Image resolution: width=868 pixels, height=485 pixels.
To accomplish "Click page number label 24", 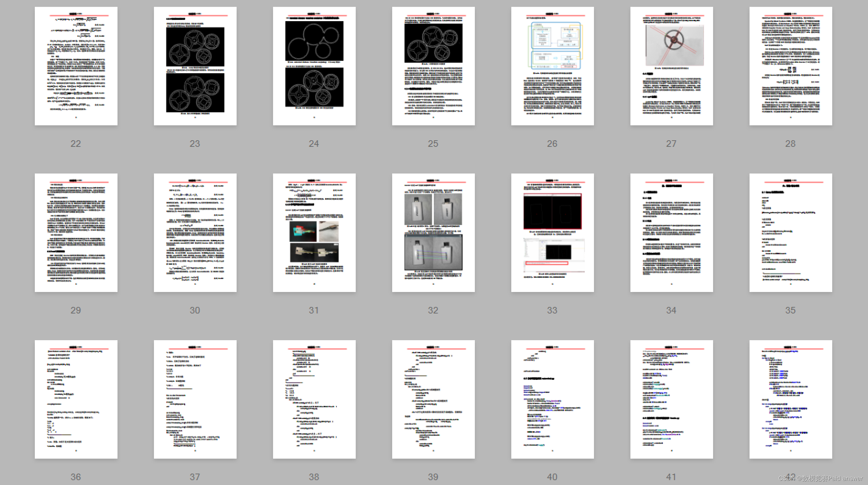I will point(314,144).
